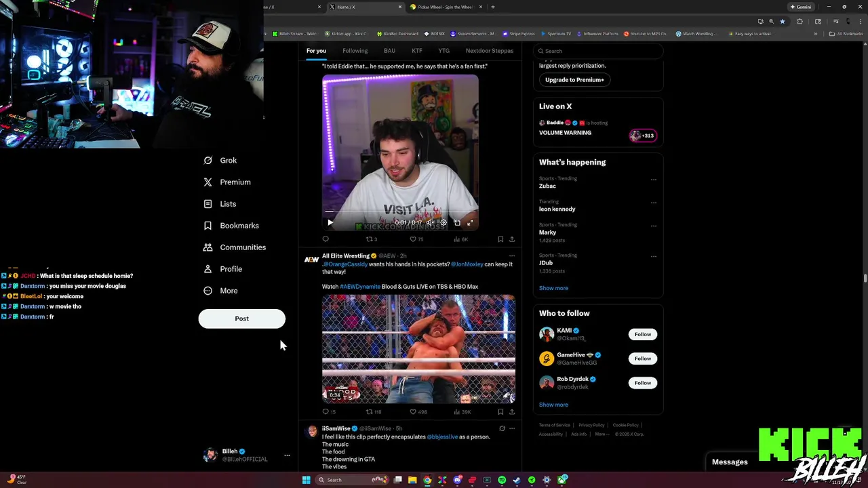868x488 pixels.
Task: Open options for Zubac trend
Action: tap(654, 180)
